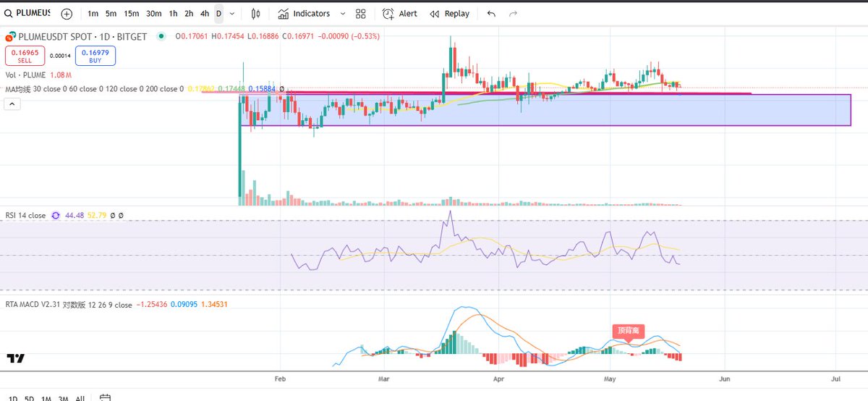The height and width of the screenshot is (401, 868).
Task: Click the Feb date axis label
Action: point(280,378)
